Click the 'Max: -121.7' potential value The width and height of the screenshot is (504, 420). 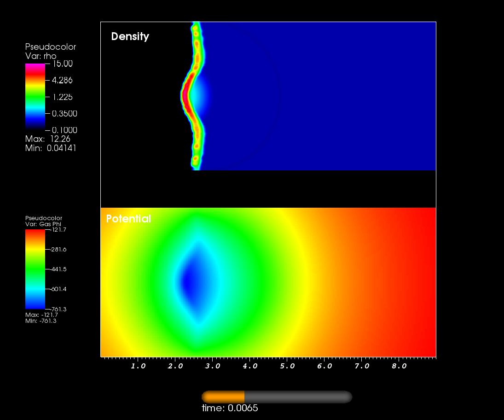pyautogui.click(x=41, y=315)
